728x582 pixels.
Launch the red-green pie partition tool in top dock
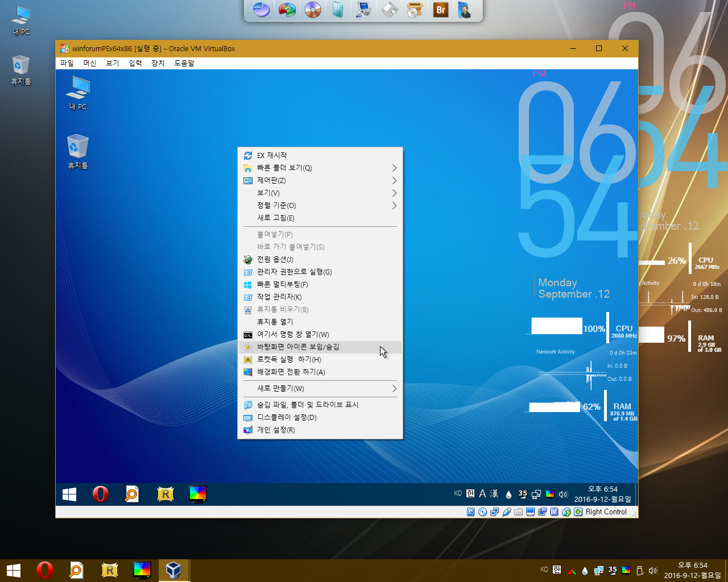(x=287, y=10)
